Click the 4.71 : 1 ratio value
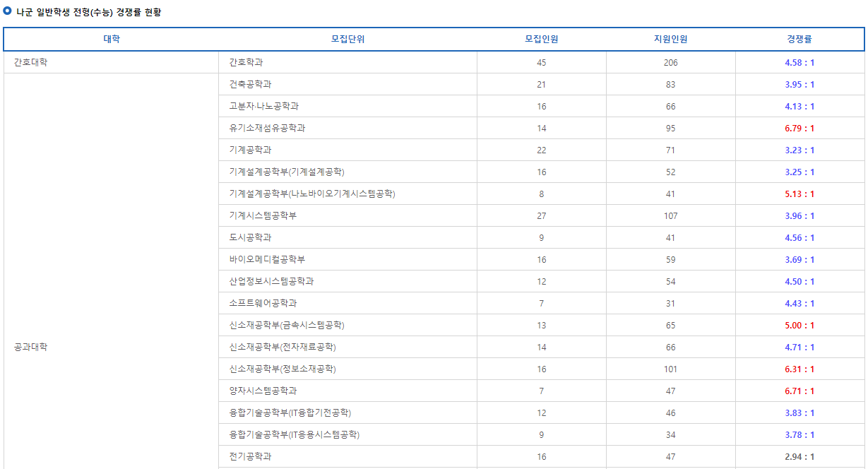The height and width of the screenshot is (469, 868). pyautogui.click(x=799, y=348)
